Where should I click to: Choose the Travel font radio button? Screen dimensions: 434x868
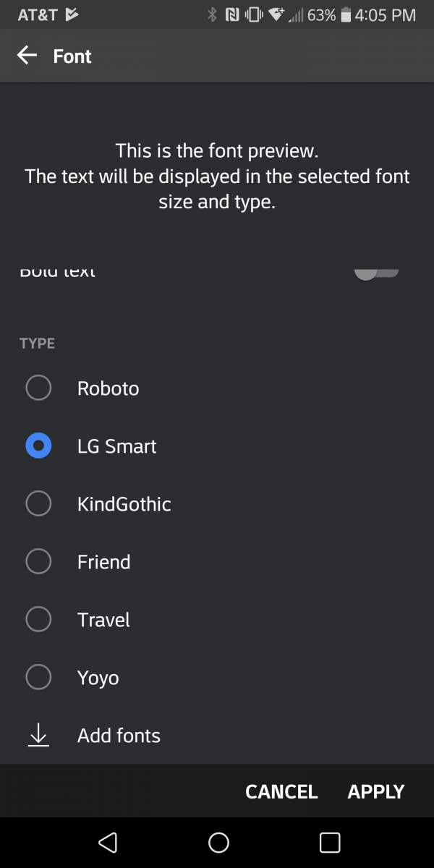point(38,619)
